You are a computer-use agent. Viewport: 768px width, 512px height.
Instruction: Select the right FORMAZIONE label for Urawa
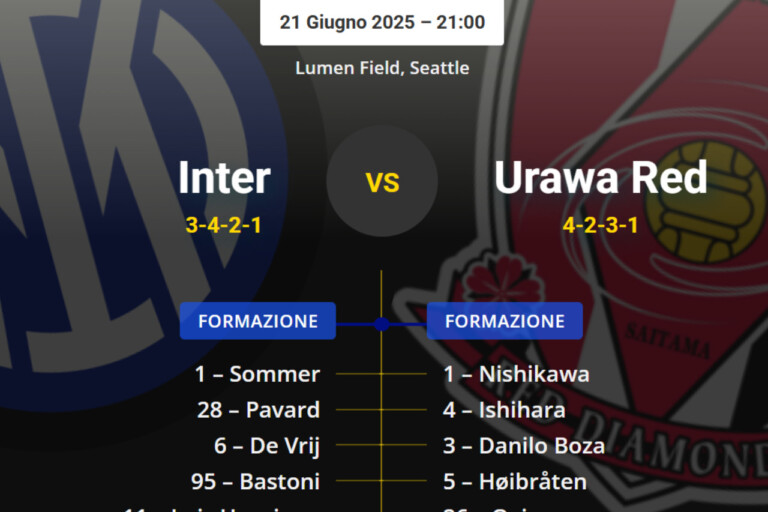point(504,321)
